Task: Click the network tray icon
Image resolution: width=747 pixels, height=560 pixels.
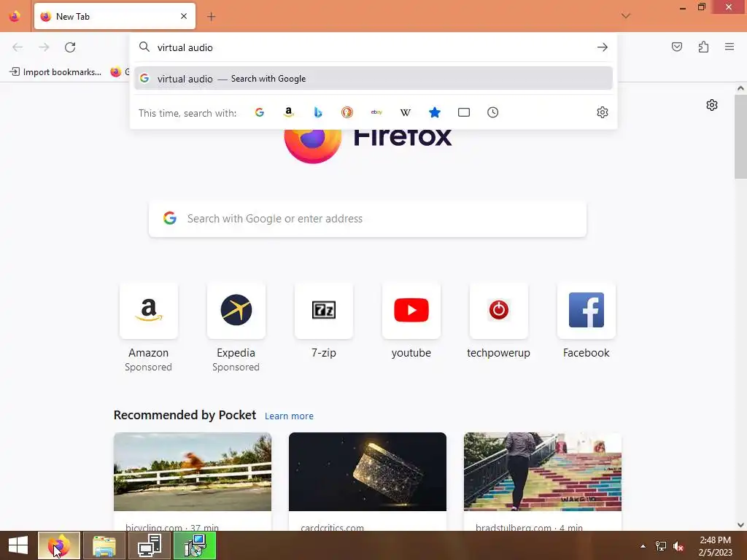Action: click(661, 546)
